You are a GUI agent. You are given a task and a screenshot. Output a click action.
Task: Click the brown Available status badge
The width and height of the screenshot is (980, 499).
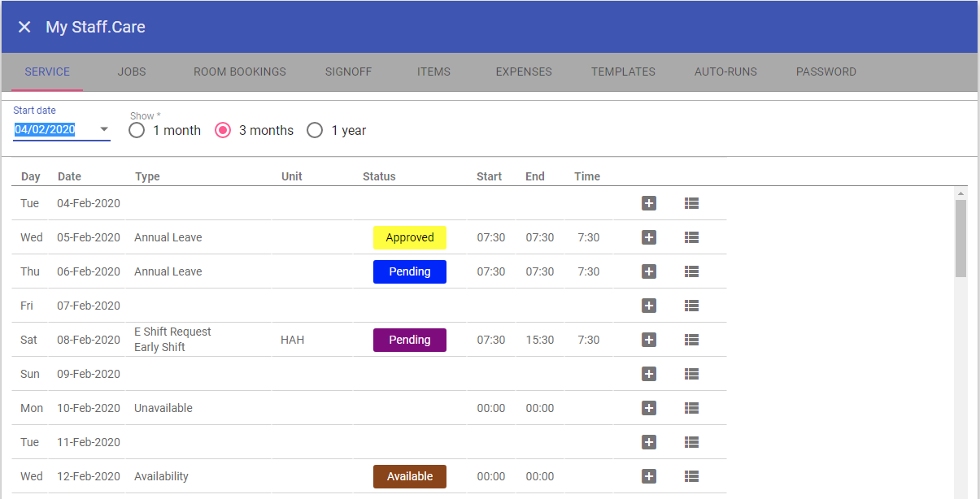(410, 476)
